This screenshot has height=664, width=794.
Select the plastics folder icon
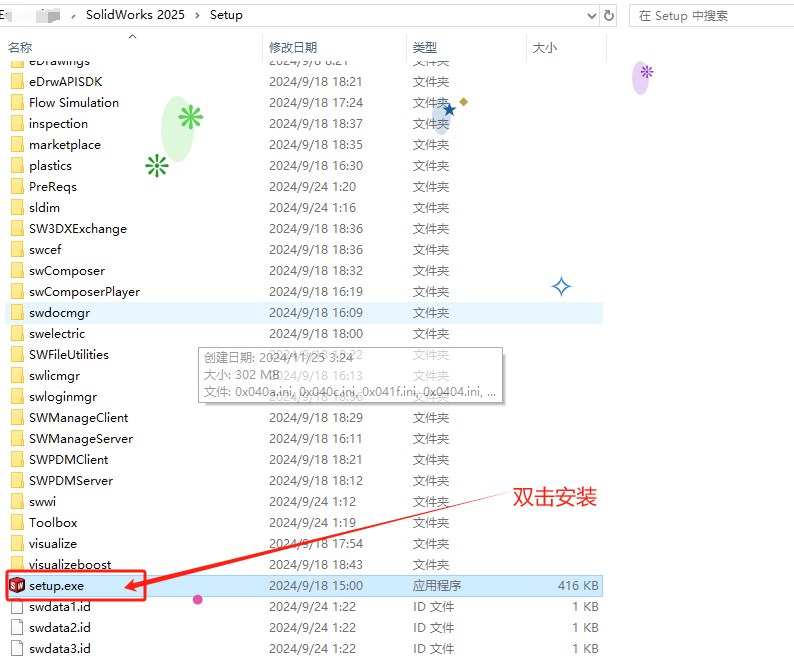tap(17, 166)
